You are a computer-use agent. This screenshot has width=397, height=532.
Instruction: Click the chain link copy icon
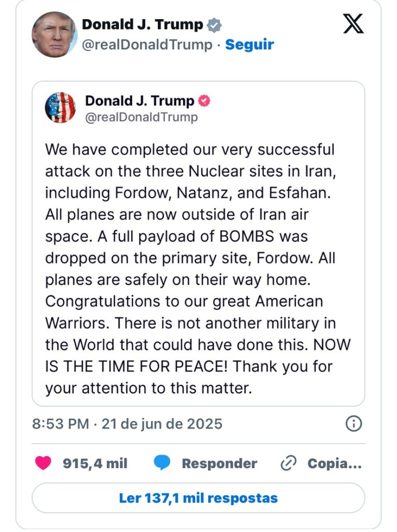(x=288, y=463)
